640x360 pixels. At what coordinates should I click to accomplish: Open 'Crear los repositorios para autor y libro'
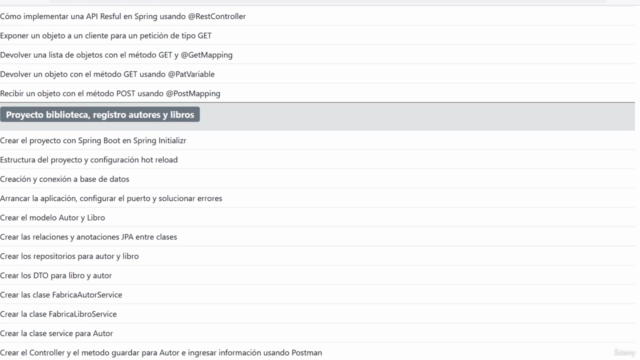tap(69, 256)
